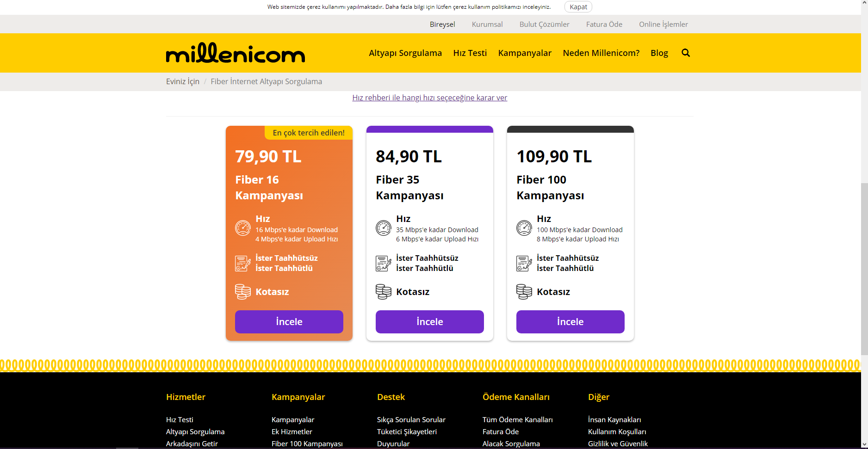Viewport: 868px width, 449px height.
Task: Dismiss cookie notice with Kapat button
Action: coord(578,6)
